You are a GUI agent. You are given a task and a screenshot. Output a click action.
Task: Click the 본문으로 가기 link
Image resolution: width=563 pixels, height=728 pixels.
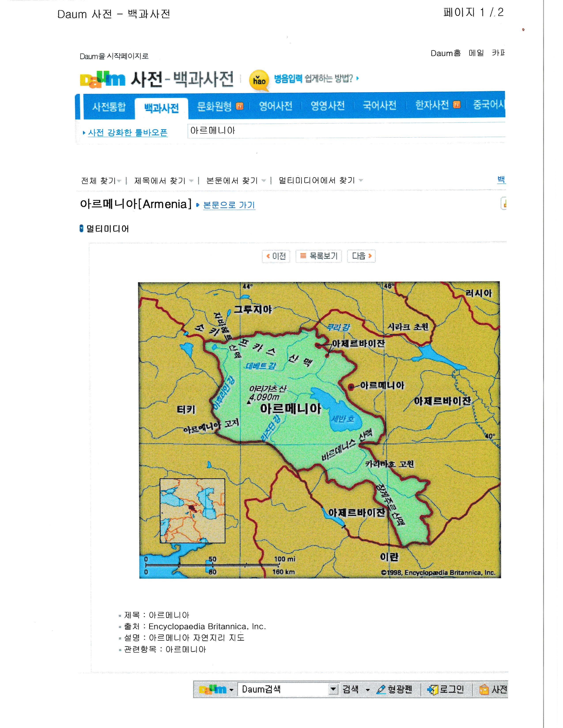click(229, 205)
